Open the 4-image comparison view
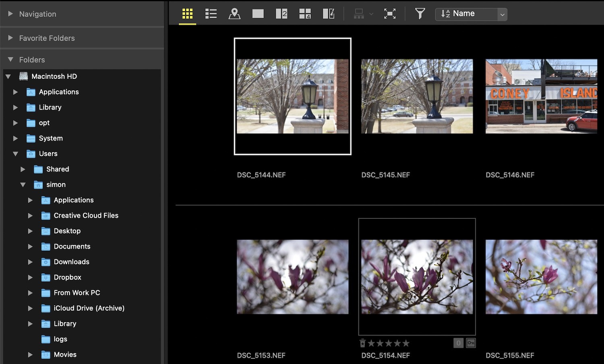Image resolution: width=604 pixels, height=364 pixels. pyautogui.click(x=305, y=13)
